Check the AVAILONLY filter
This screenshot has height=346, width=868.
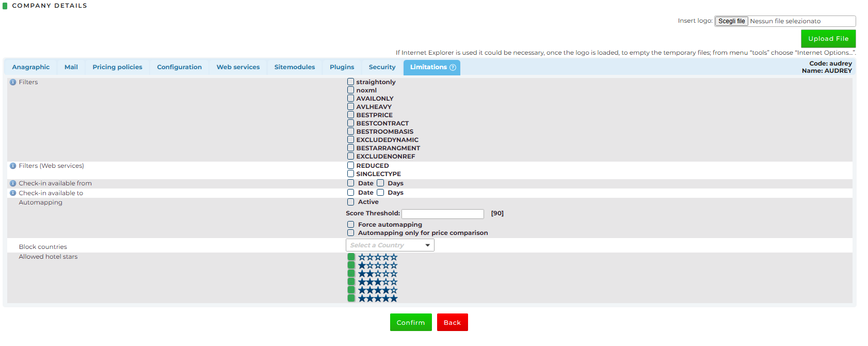[x=351, y=98]
